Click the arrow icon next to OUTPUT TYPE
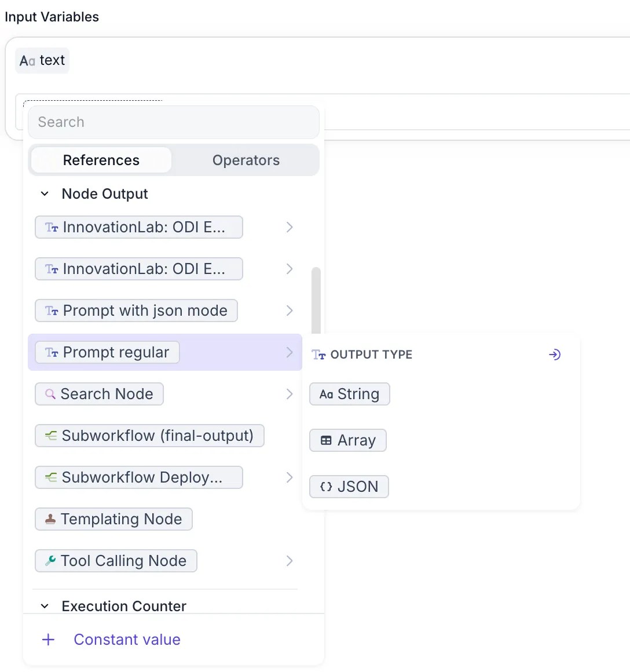This screenshot has width=630, height=672. [555, 355]
